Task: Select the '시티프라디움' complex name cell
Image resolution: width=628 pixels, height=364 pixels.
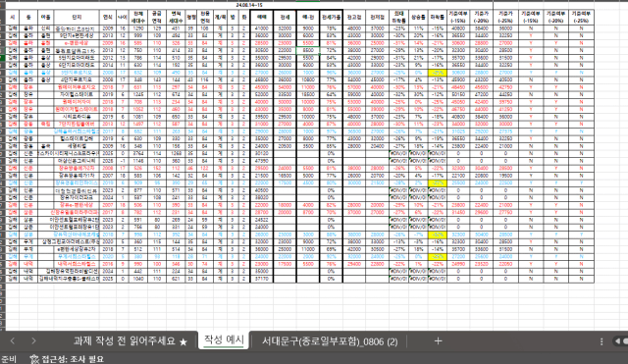Action: coord(77,117)
